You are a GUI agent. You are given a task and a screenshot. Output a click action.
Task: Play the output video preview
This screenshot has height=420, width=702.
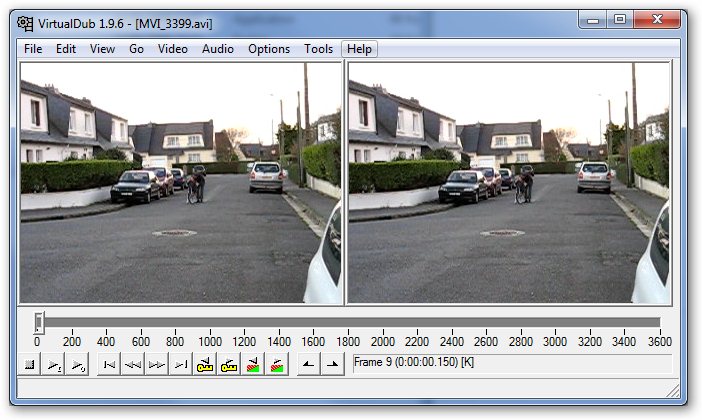click(77, 364)
